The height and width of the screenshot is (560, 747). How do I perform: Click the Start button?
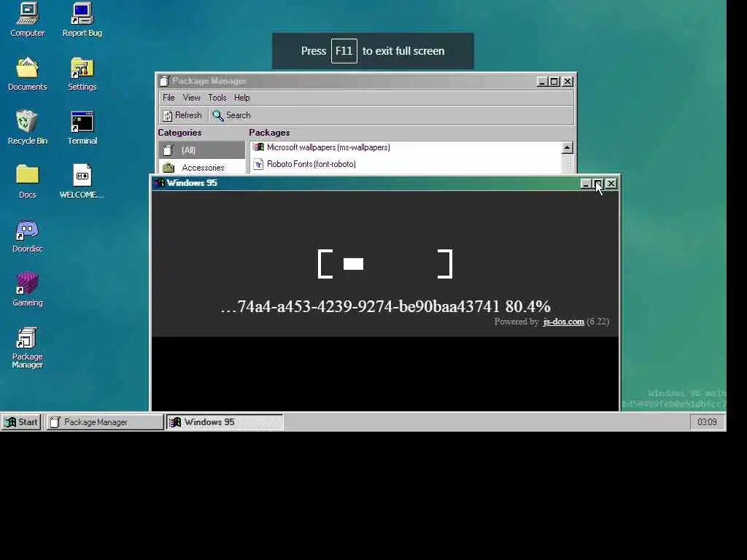[21, 422]
